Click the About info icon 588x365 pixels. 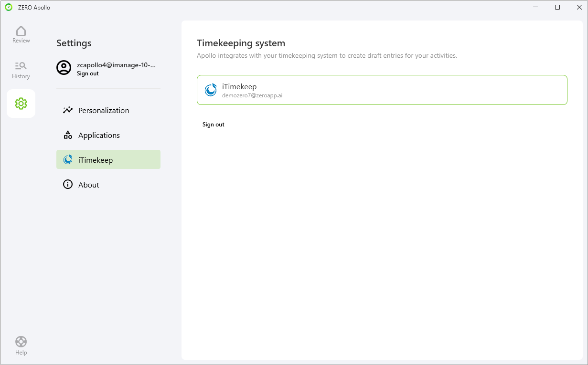click(68, 185)
